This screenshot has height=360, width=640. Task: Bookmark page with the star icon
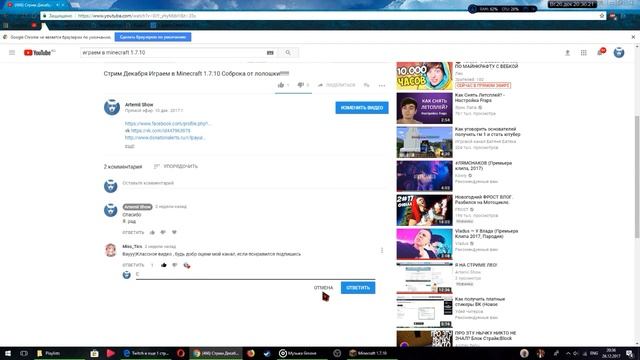coord(602,16)
